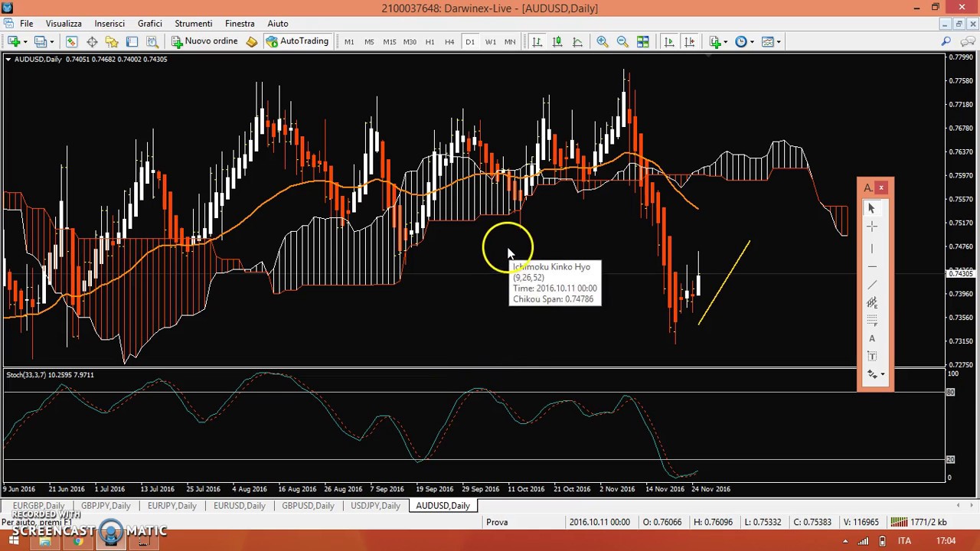980x551 pixels.
Task: Toggle chart auto scroll
Action: point(669,41)
